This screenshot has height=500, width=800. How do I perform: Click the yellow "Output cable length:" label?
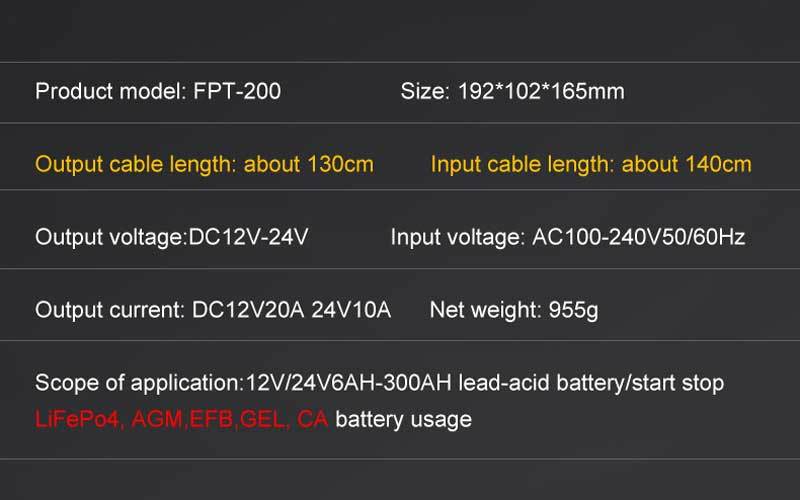137,164
